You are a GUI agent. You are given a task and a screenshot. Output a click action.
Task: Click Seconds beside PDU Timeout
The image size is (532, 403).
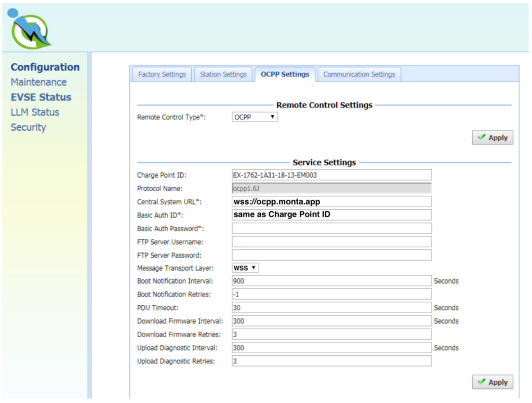446,307
